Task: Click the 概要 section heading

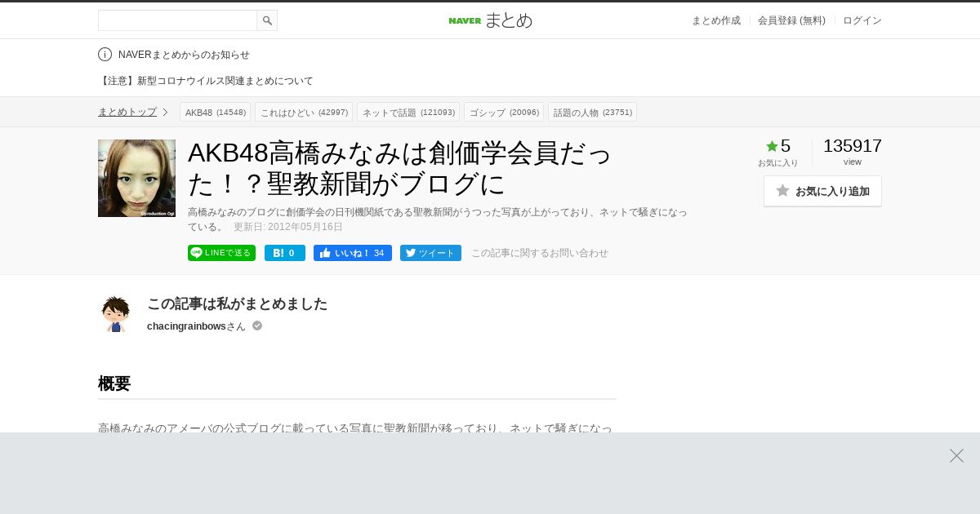Action: [x=114, y=383]
